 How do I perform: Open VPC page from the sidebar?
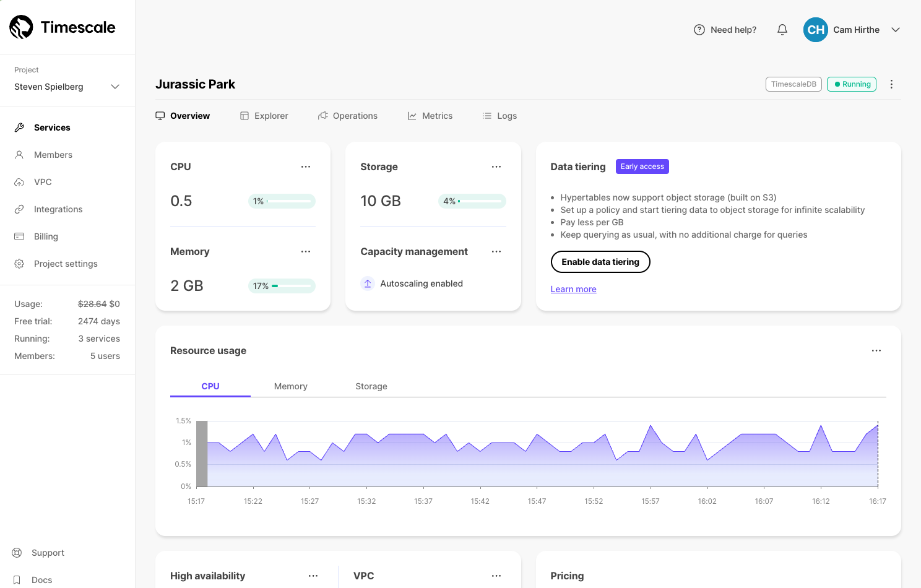[x=43, y=182]
